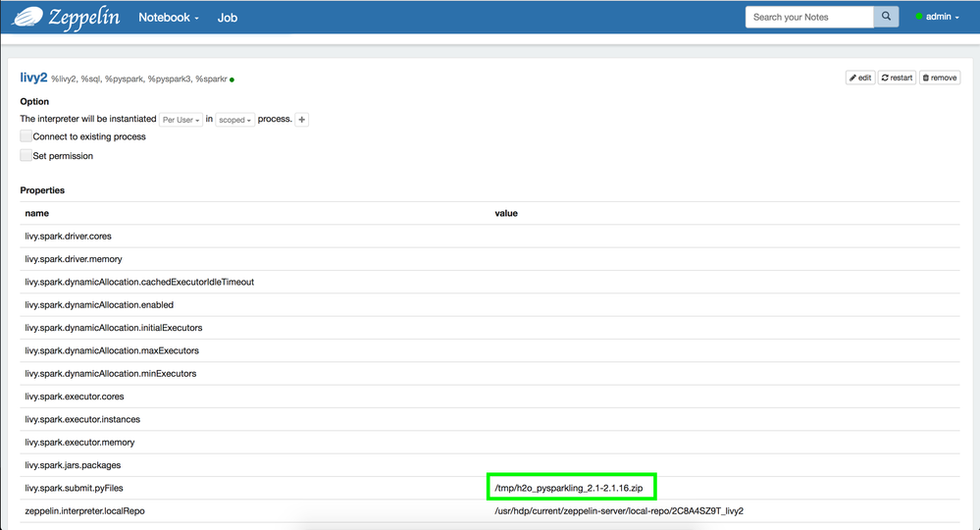The width and height of the screenshot is (980, 530).
Task: Select livy.spark.dynamicAllocation.cachedExecutorIdleTimeout row
Action: coord(490,282)
